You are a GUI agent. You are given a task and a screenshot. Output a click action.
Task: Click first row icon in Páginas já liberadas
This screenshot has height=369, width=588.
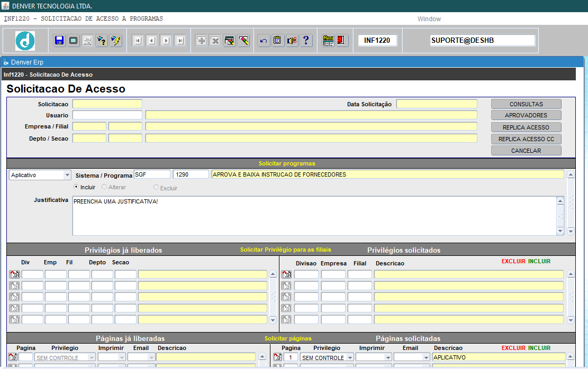(x=13, y=357)
